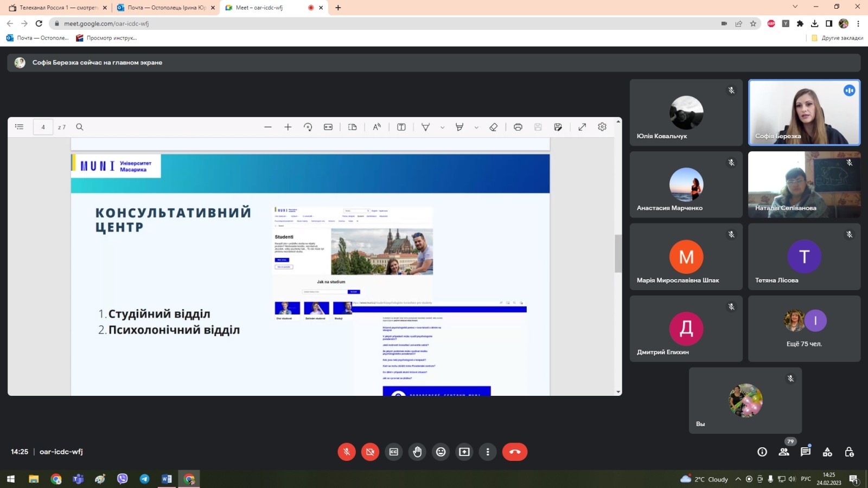The height and width of the screenshot is (488, 868).
Task: Click the PDF page number field
Action: 43,127
